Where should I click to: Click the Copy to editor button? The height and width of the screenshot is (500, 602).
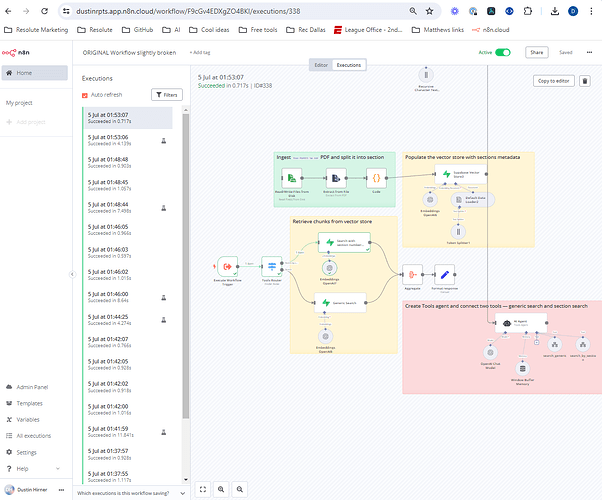pos(554,81)
